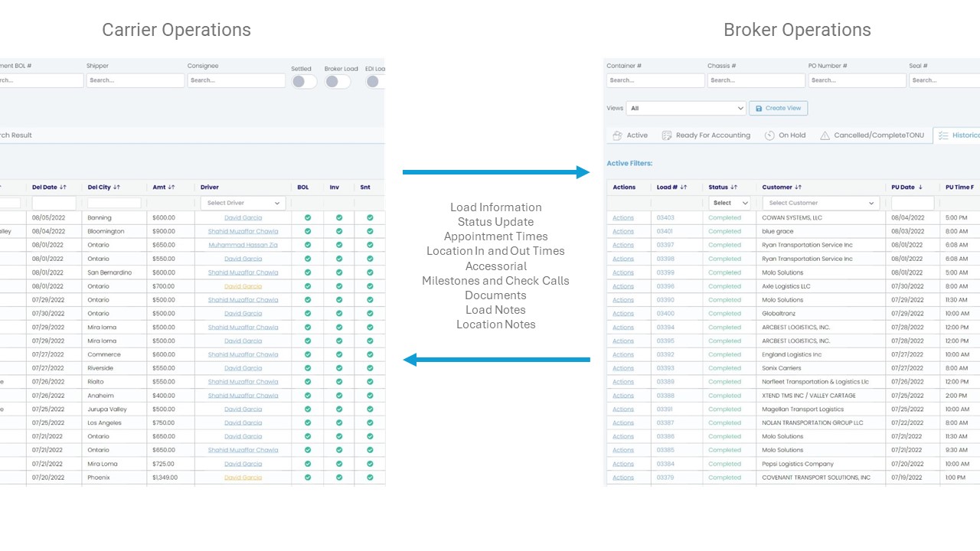
Task: Click Inv check icon in Anaheim row
Action: 339,396
